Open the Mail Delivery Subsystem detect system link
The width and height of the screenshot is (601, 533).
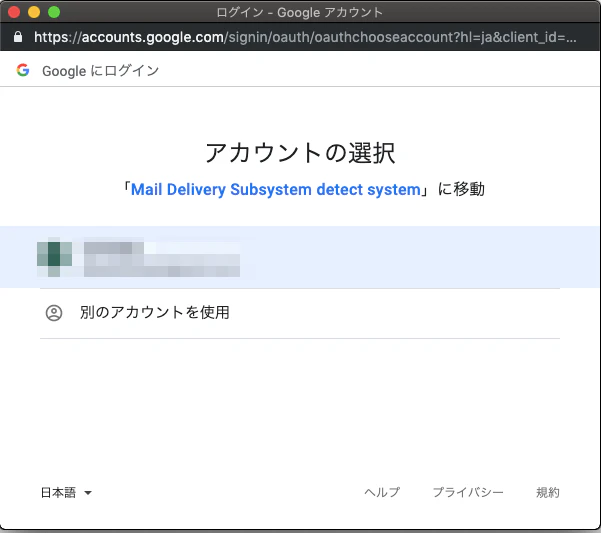(x=276, y=190)
